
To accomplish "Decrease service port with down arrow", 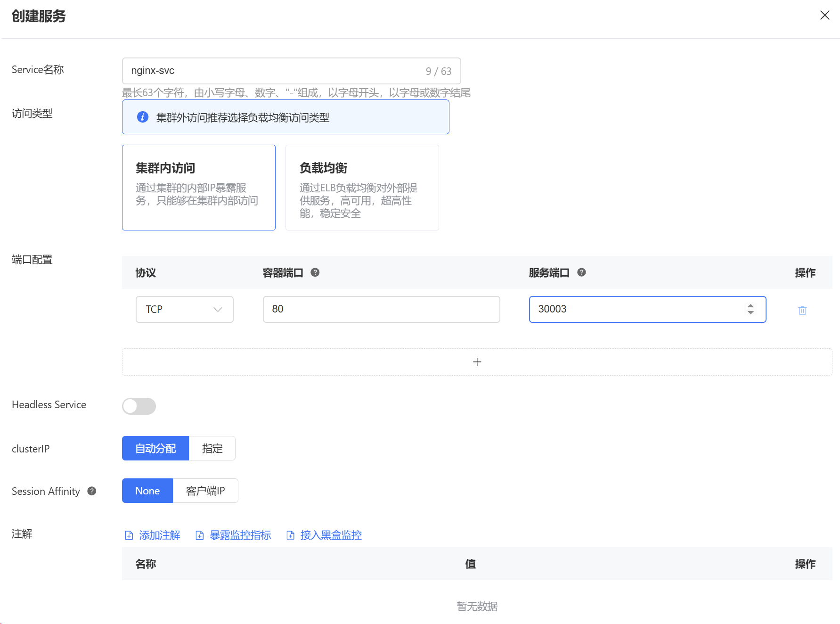I will click(x=750, y=312).
